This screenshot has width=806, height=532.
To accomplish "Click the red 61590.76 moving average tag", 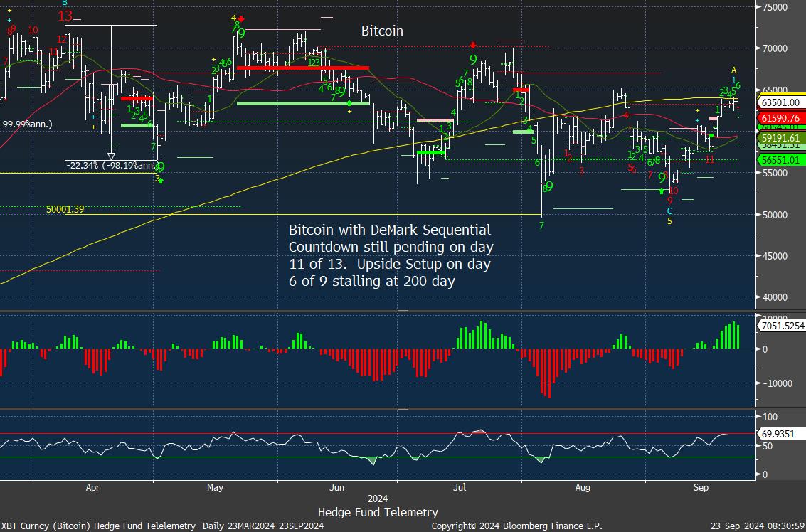I will [x=781, y=118].
